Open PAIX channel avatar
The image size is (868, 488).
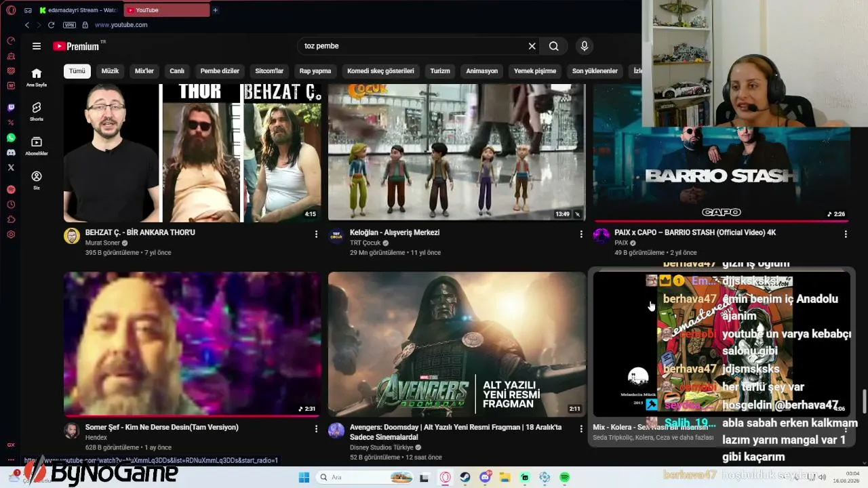click(601, 236)
